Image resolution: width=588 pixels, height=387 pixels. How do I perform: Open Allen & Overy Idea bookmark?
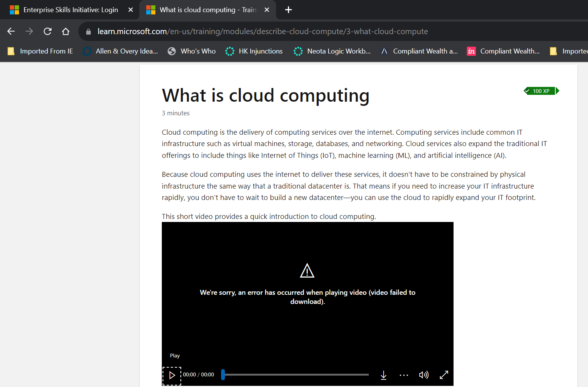[120, 51]
